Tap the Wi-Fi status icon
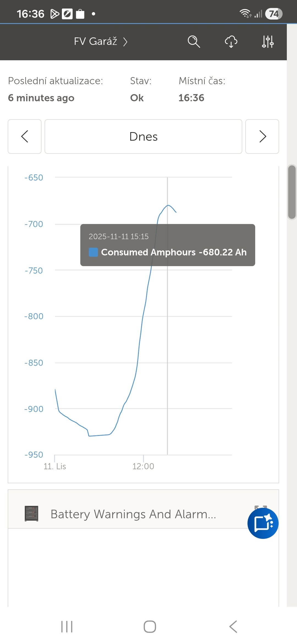Viewport: 297px width, 644px height. pos(245,13)
